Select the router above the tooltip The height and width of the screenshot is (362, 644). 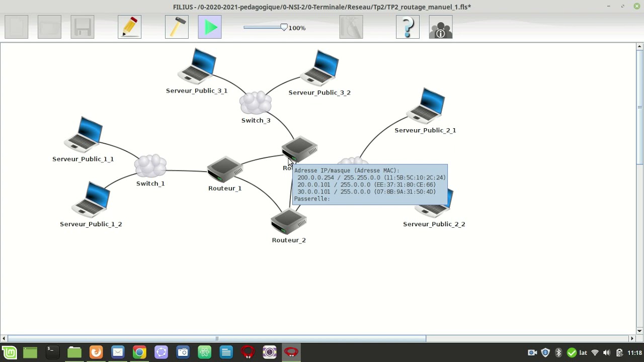pyautogui.click(x=300, y=149)
